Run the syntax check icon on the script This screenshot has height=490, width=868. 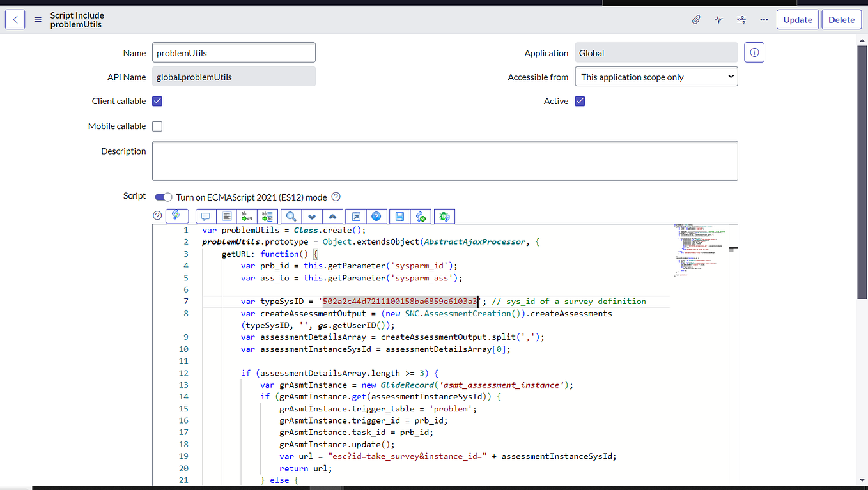[421, 216]
